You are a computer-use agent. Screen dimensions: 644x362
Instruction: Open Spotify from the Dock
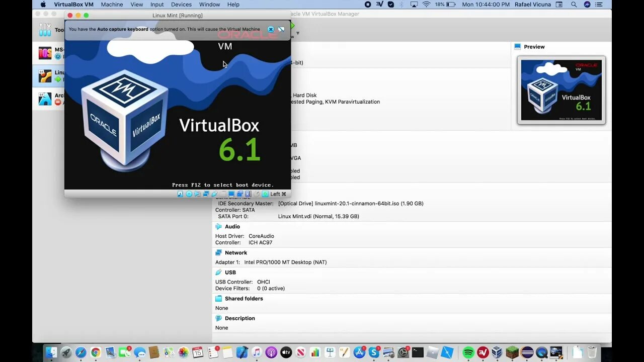(468, 352)
